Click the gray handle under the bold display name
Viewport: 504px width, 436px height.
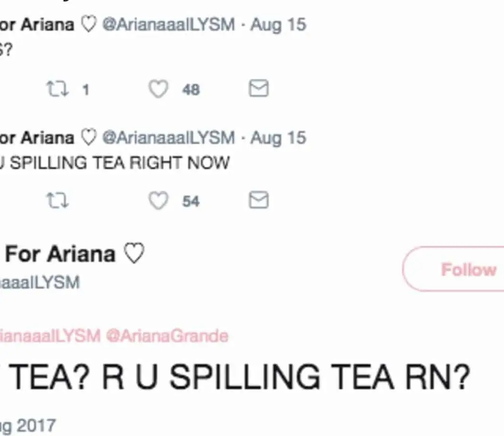40,282
